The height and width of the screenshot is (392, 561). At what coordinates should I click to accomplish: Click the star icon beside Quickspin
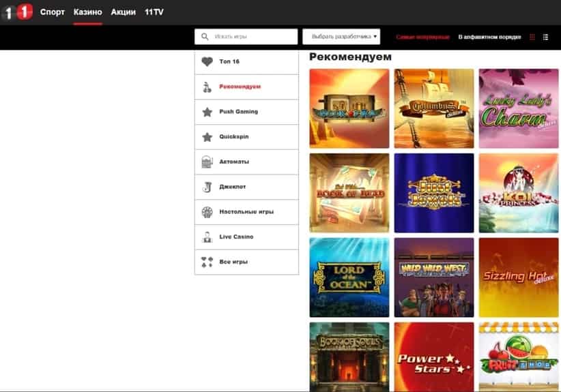[207, 137]
